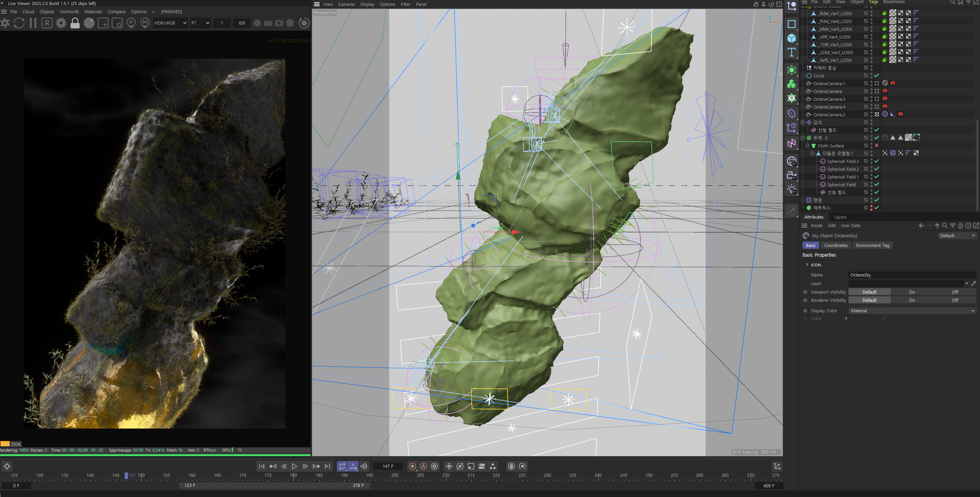Viewport: 980px width, 497px height.
Task: Select OctaneCamera.3 in object tree
Action: [829, 99]
